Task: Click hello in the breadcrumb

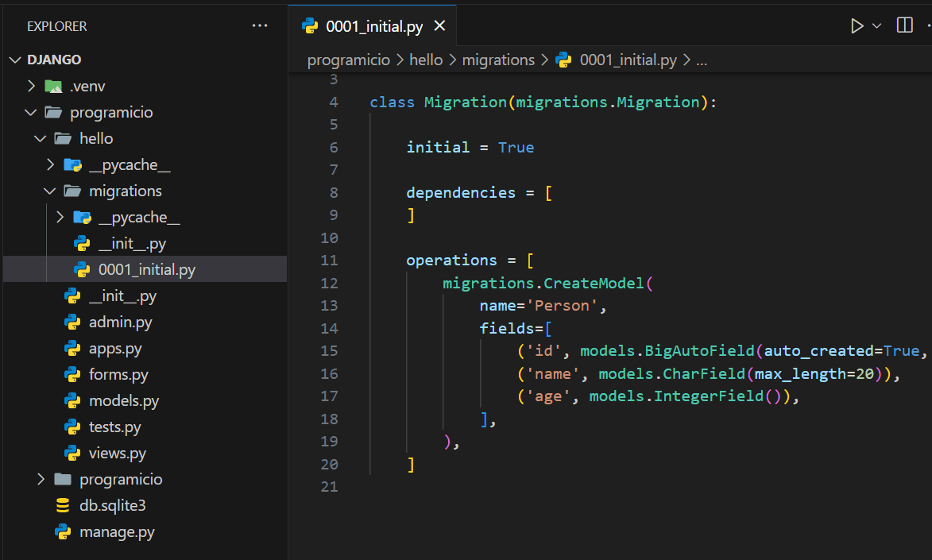Action: point(426,60)
